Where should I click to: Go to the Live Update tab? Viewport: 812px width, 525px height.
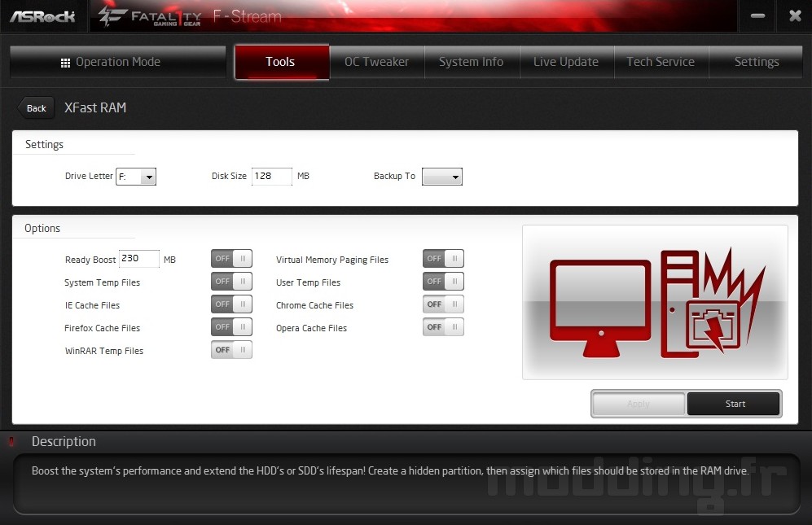click(567, 62)
